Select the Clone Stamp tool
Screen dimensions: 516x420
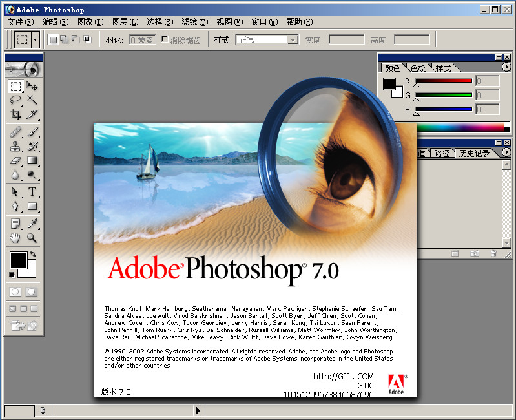tap(15, 146)
